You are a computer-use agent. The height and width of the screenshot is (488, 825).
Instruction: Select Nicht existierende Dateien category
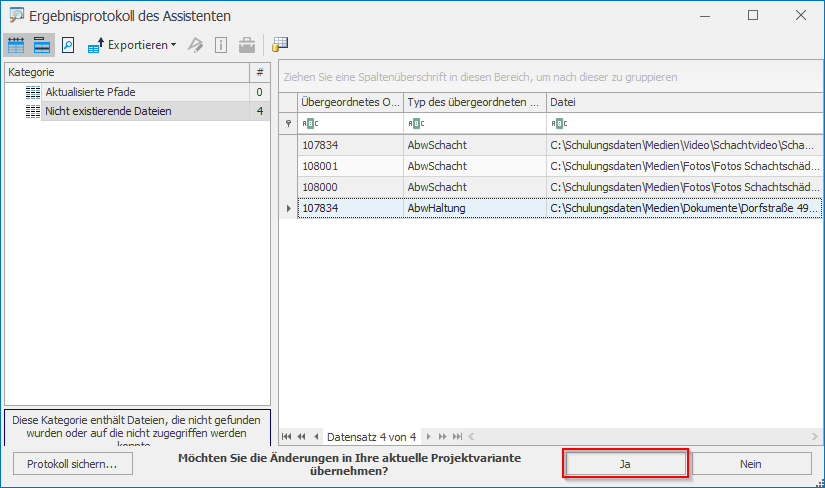coord(107,111)
